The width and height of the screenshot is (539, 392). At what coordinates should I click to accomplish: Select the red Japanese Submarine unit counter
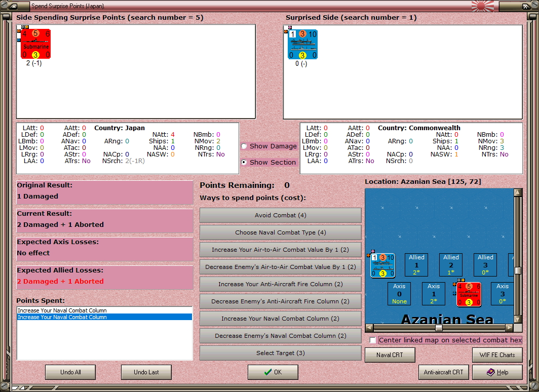point(36,44)
